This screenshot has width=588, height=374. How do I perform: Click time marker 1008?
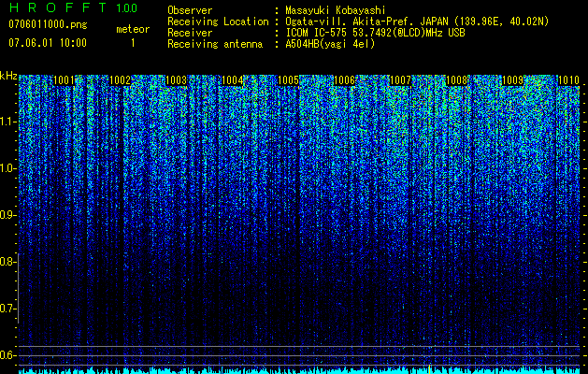[x=456, y=80]
